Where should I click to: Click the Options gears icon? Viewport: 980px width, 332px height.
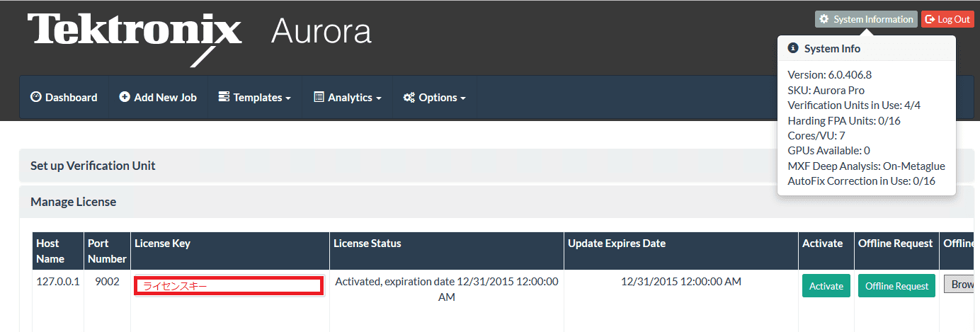tap(409, 97)
